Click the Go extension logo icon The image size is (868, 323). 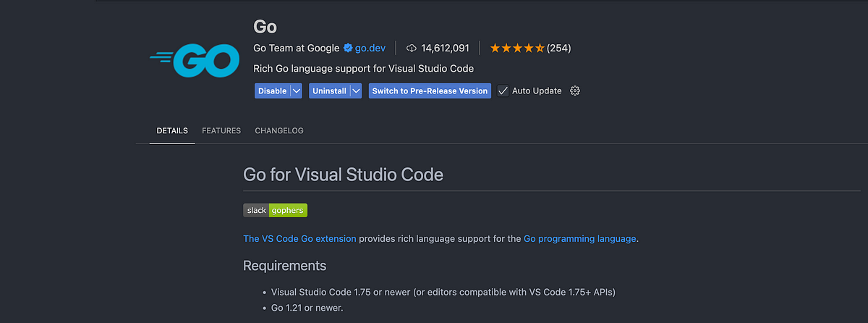[195, 61]
